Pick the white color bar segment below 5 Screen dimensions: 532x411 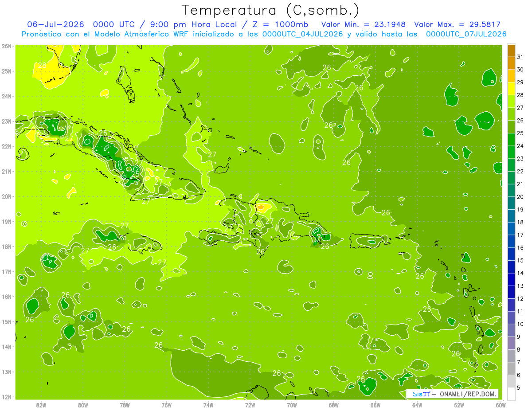[x=511, y=394]
